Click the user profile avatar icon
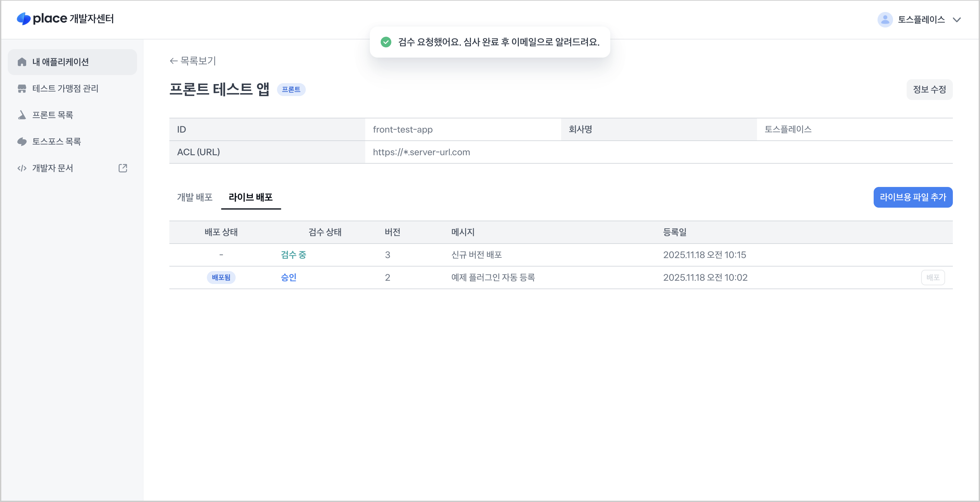980x502 pixels. click(x=885, y=19)
